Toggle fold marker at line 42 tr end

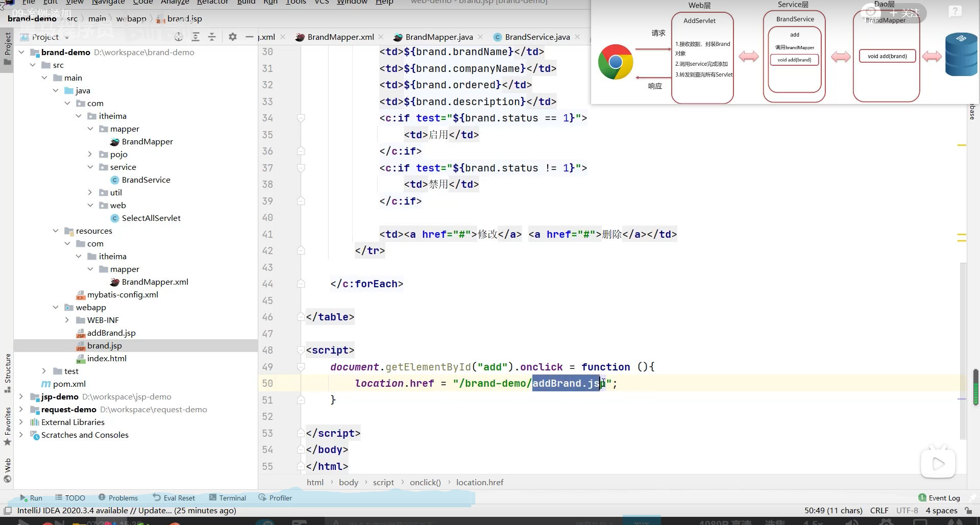(301, 251)
